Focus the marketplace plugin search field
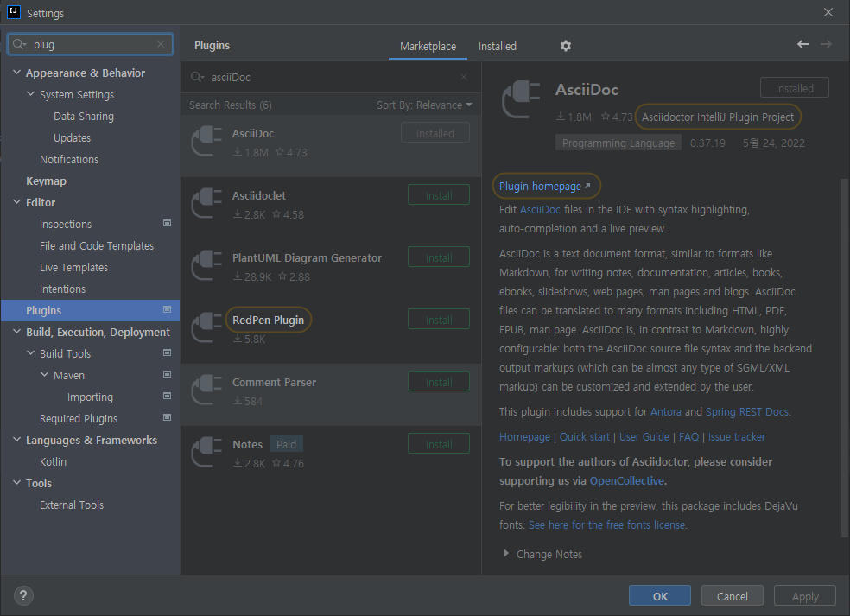Image resolution: width=850 pixels, height=616 pixels. tap(331, 77)
